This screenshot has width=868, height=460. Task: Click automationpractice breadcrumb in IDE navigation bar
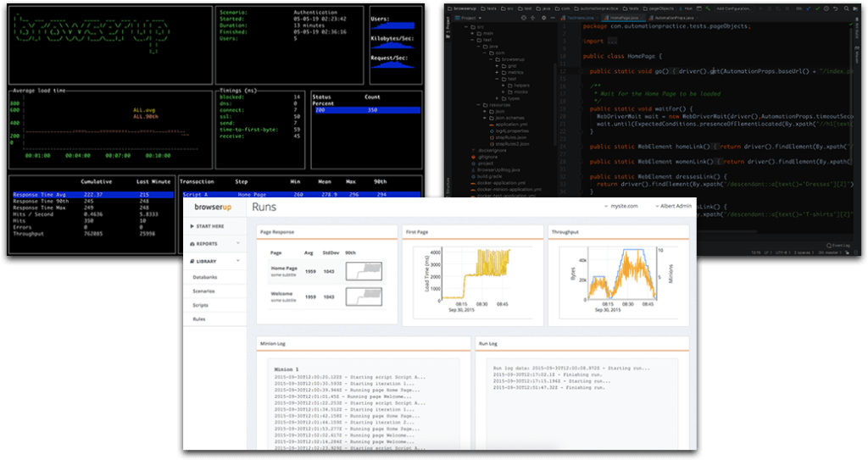596,8
